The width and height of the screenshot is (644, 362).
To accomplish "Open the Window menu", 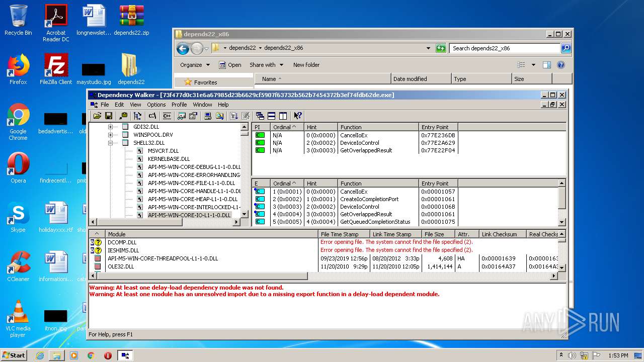I will point(202,105).
